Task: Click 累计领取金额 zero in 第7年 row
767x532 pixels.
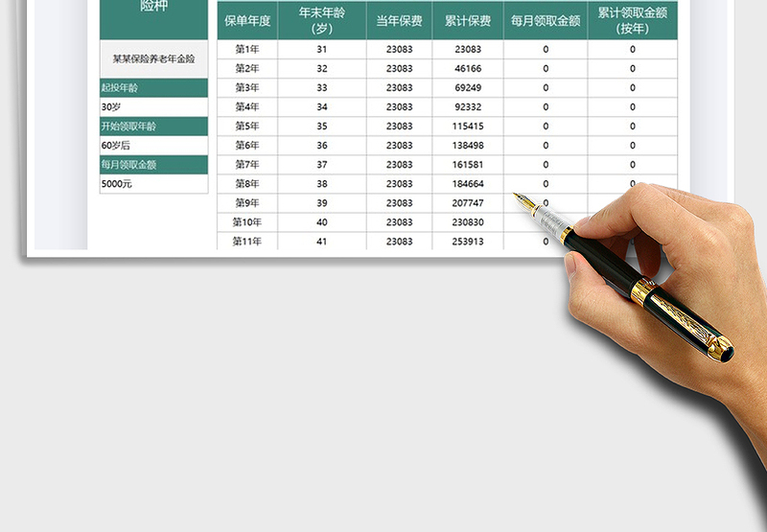Action: pyautogui.click(x=633, y=164)
